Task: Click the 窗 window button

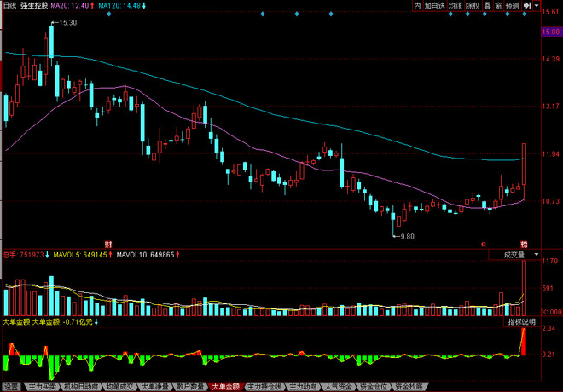Action: [498, 6]
